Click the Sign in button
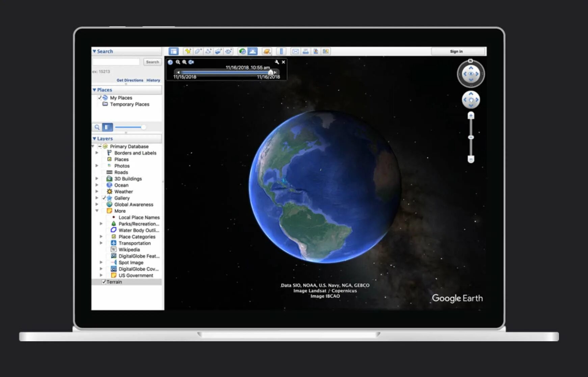 click(458, 51)
